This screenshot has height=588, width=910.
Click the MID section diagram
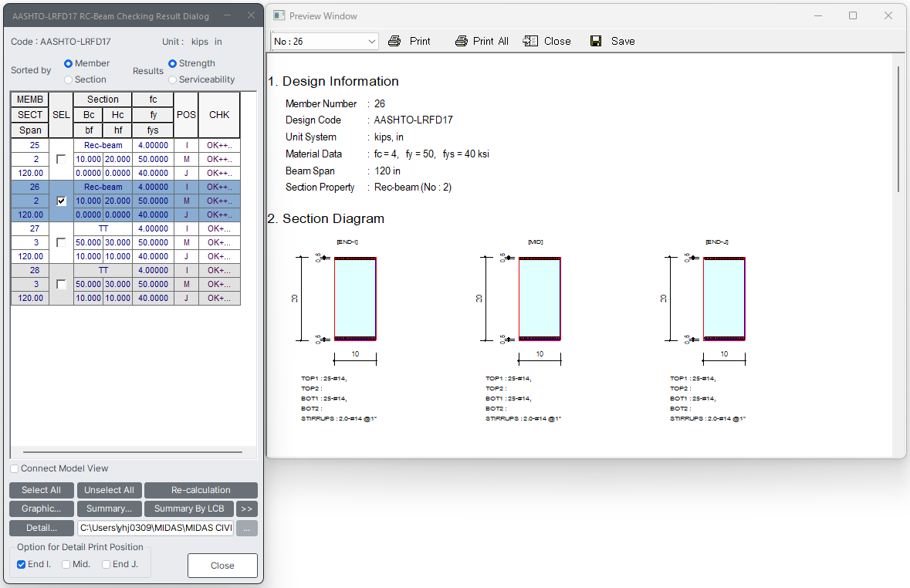pos(540,299)
